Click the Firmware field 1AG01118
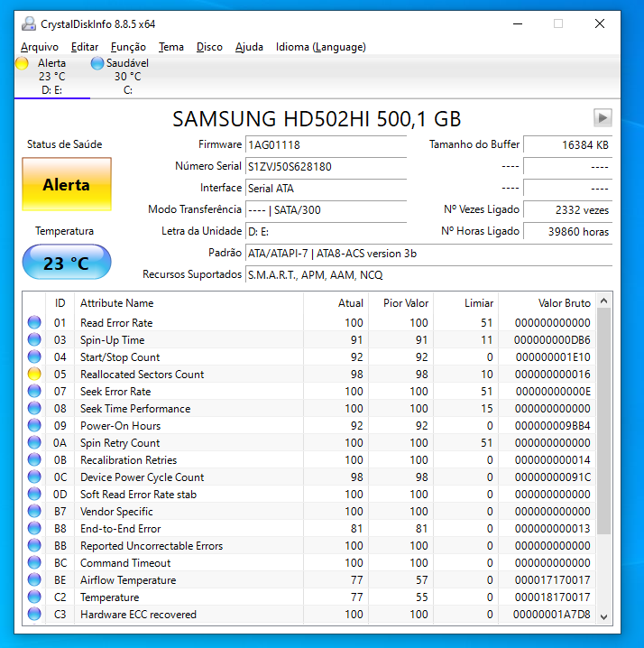This screenshot has width=644, height=648. (x=326, y=144)
